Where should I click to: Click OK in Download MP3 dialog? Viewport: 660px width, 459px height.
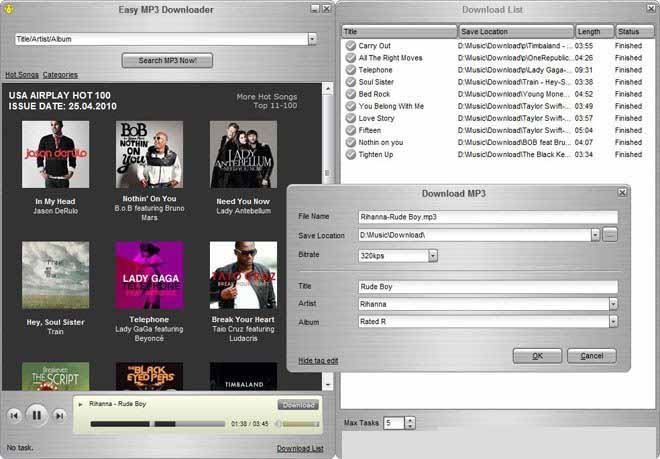point(537,356)
